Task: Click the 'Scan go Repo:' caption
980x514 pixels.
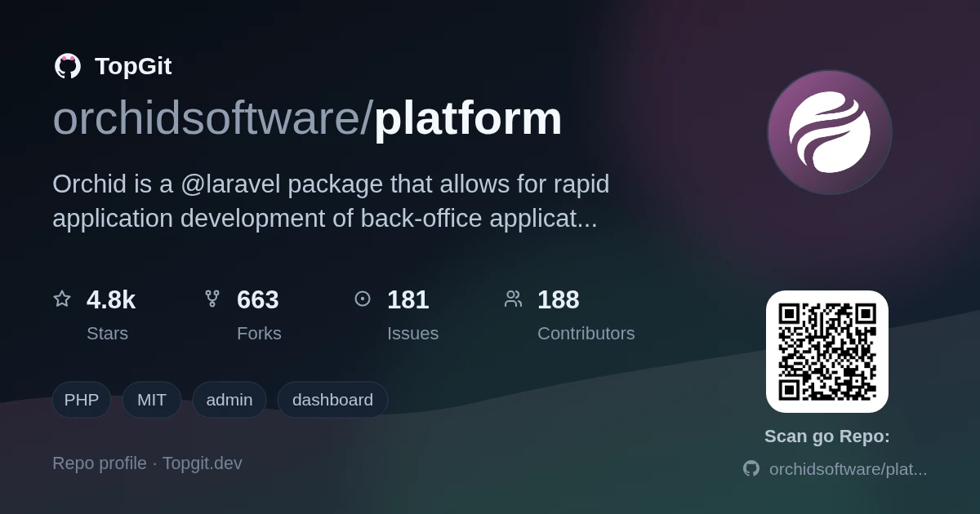Action: pos(827,436)
